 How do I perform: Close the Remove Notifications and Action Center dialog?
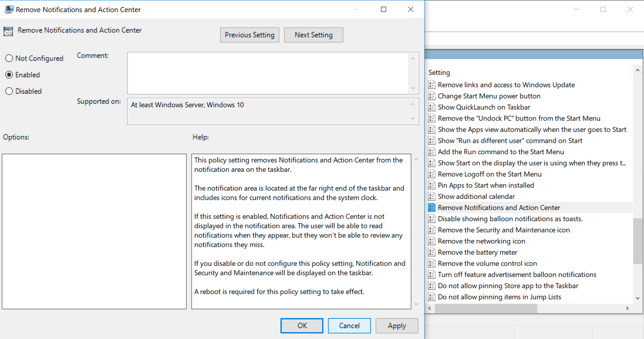click(x=411, y=9)
